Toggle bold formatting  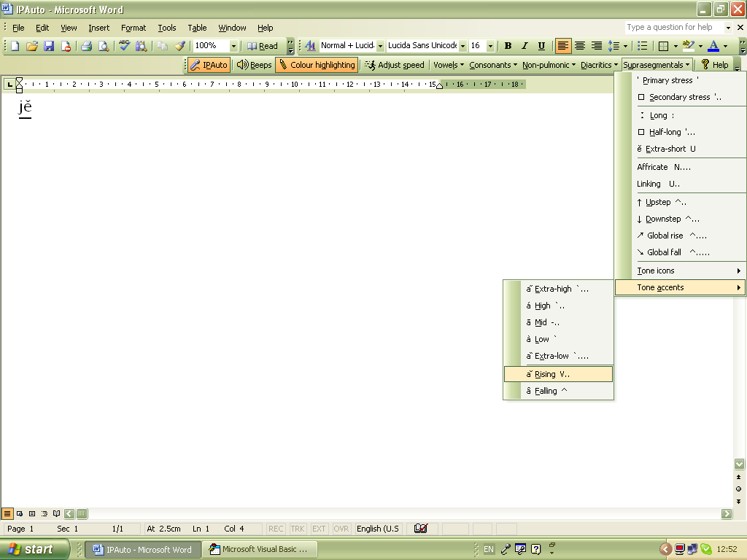(x=508, y=45)
